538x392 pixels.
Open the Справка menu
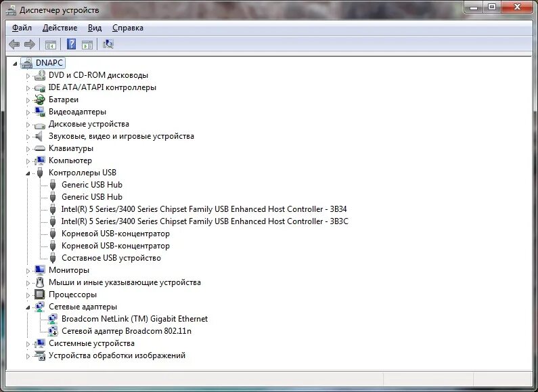[x=128, y=28]
